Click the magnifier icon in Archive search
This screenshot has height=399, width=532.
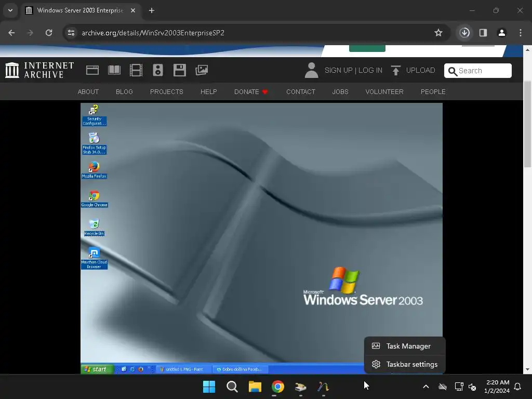tap(453, 71)
